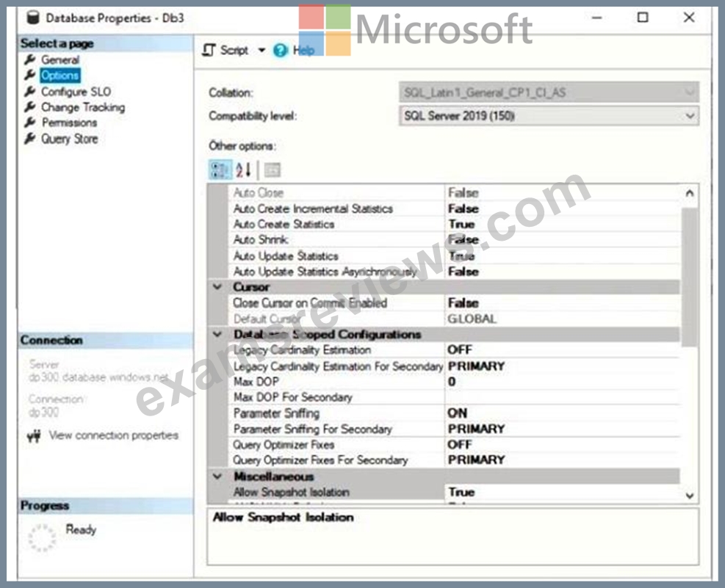Screen dimensions: 725x588
Task: Select the Max DOP For Secondary row
Action: coord(455,397)
